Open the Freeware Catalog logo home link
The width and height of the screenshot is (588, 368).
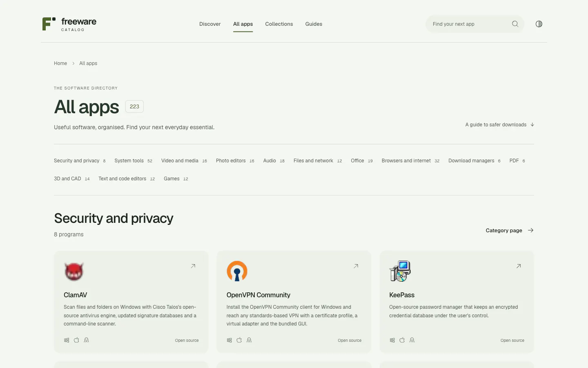[x=69, y=24]
